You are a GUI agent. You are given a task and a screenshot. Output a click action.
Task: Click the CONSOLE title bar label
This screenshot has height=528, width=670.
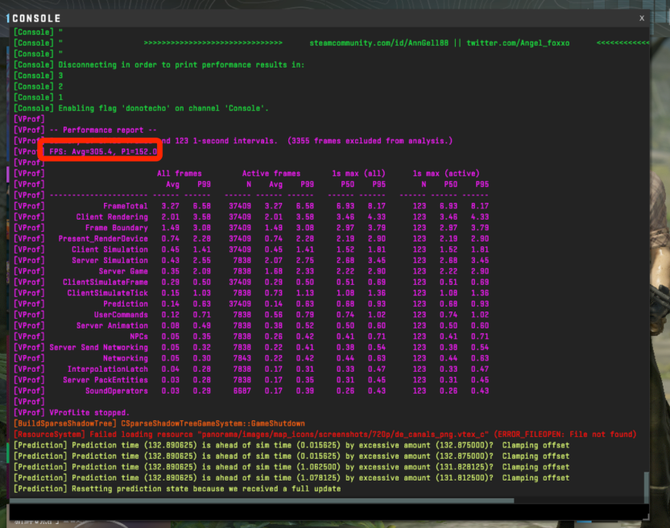[x=37, y=18]
